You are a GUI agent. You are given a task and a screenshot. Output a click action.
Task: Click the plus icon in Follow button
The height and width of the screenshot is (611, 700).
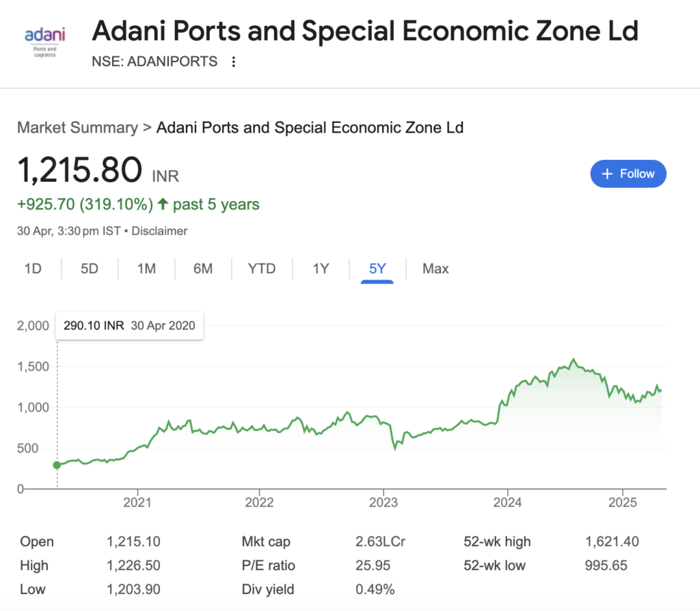click(x=607, y=174)
